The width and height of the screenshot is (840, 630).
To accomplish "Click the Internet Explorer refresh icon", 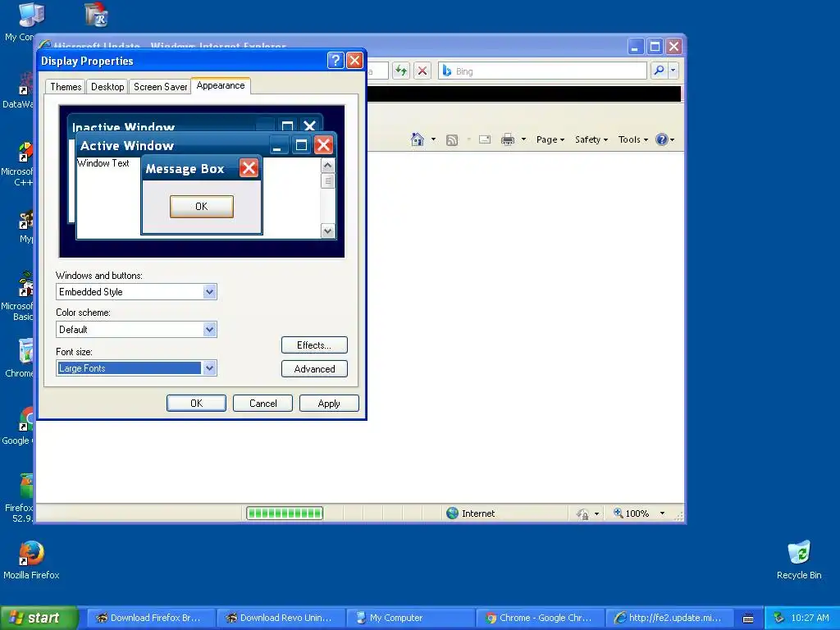I will (x=400, y=71).
